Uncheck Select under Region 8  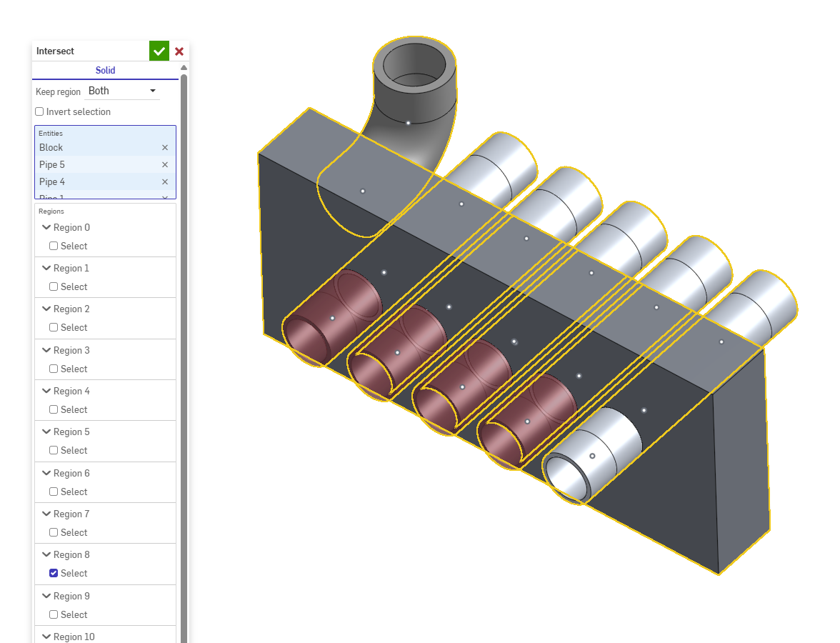(x=54, y=573)
